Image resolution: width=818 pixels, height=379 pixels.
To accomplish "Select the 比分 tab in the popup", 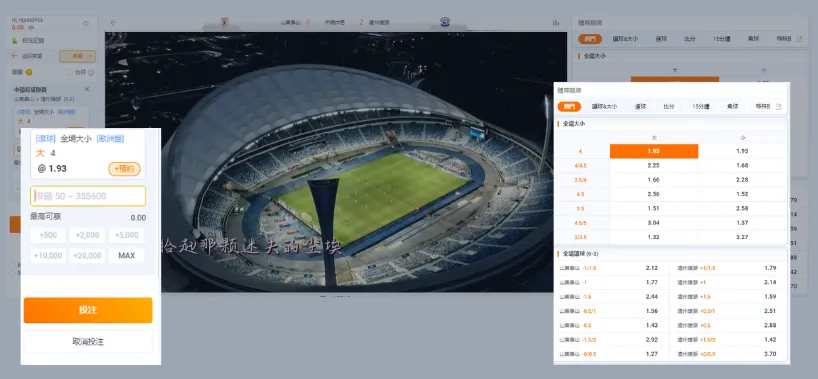I will 669,106.
